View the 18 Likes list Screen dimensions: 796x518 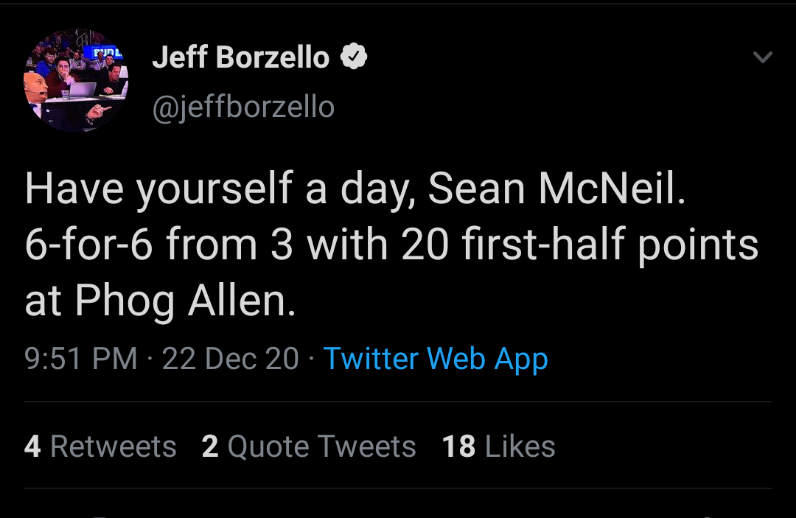(x=498, y=446)
